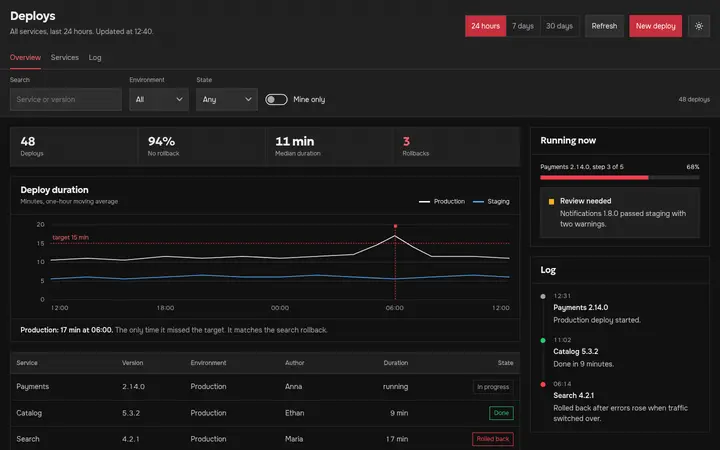Click the Production legend line swatch
The image size is (720, 450).
424,202
